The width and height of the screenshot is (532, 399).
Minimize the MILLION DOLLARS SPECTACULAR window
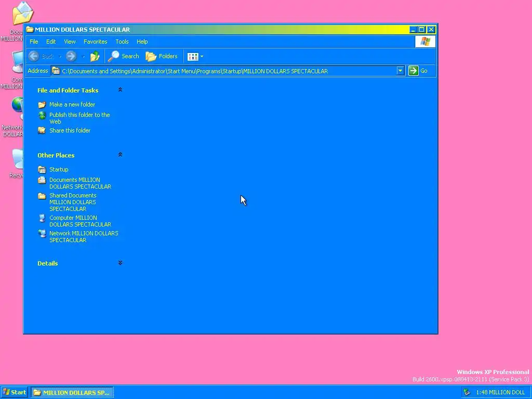pos(413,30)
